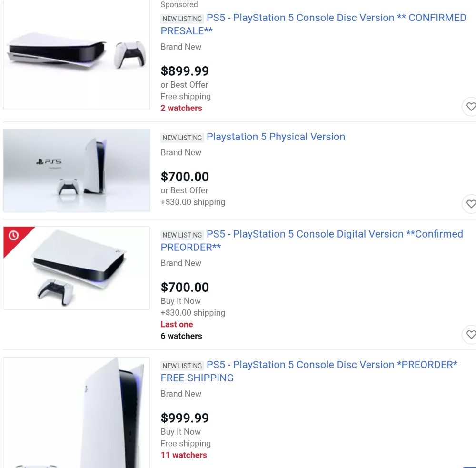This screenshot has height=468, width=476.
Task: Open Disc Version PREORDER FREE SHIPPING title
Action: click(309, 371)
